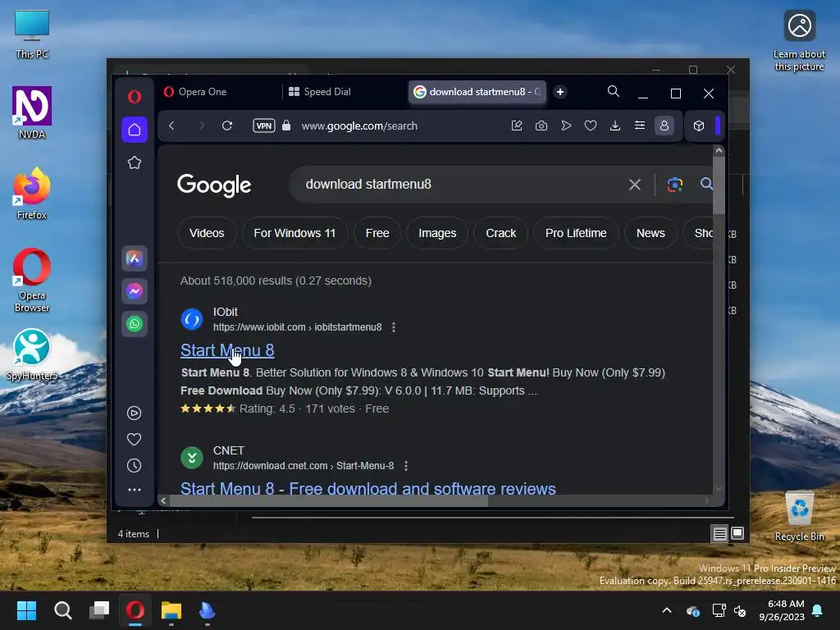Image resolution: width=840 pixels, height=630 pixels.
Task: Filter results by Videos
Action: coord(207,233)
